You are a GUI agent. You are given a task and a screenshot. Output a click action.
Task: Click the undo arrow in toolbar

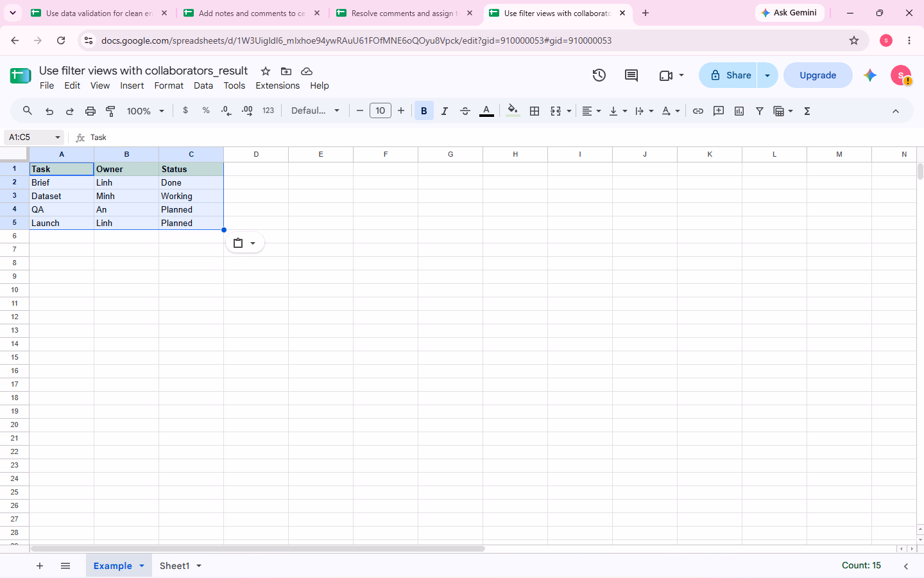[49, 111]
